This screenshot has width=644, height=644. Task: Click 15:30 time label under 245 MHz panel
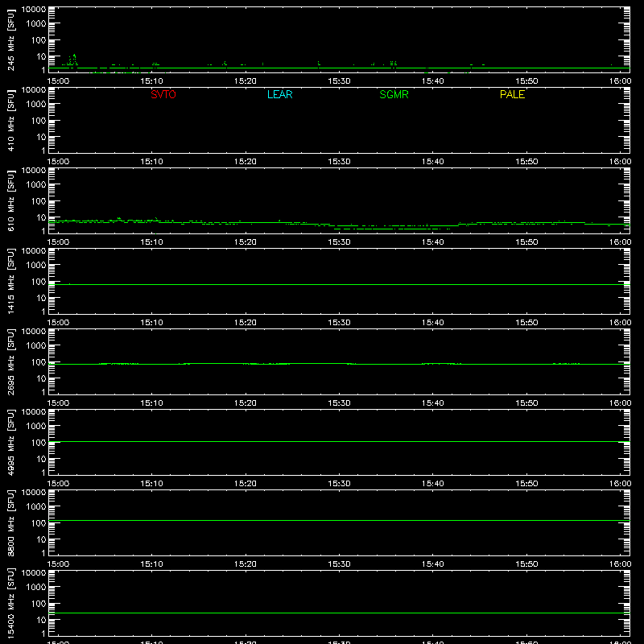pyautogui.click(x=339, y=81)
